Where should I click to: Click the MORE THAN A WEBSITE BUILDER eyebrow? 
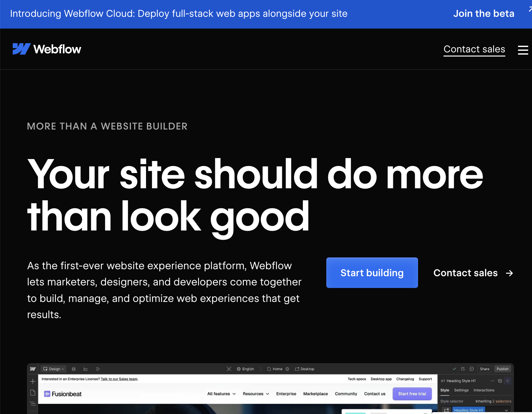(107, 126)
